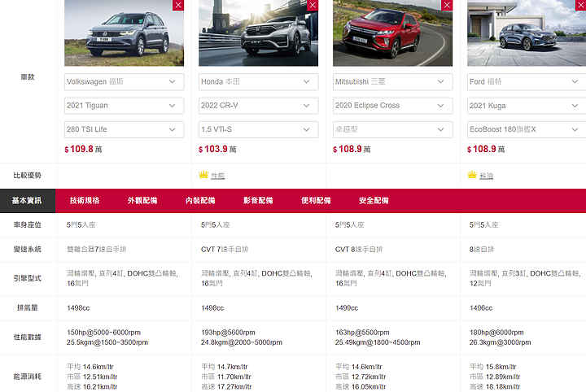586x392 pixels.
Task: Switch to the 外觀配備 tab
Action: (x=142, y=201)
